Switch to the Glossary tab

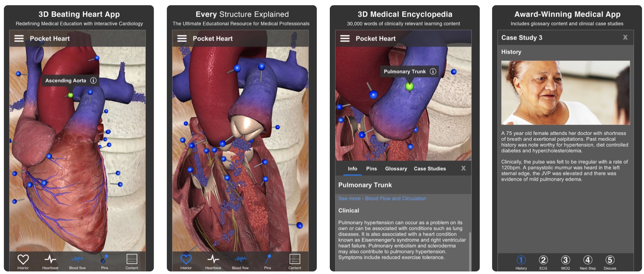click(396, 169)
